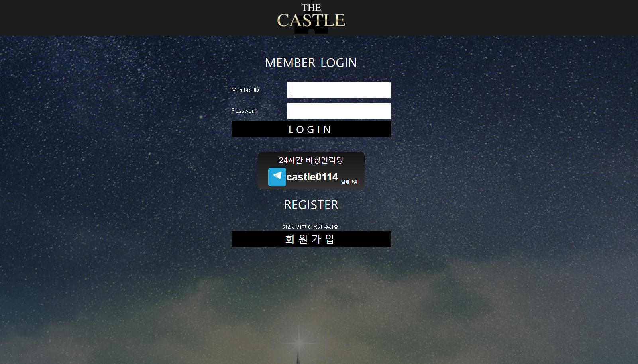Open sign-up via the 회원가입 button

click(x=311, y=239)
